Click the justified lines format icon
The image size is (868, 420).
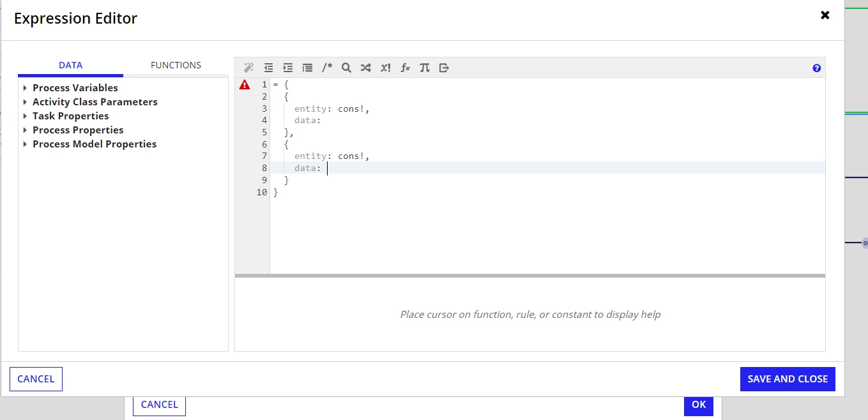(307, 68)
